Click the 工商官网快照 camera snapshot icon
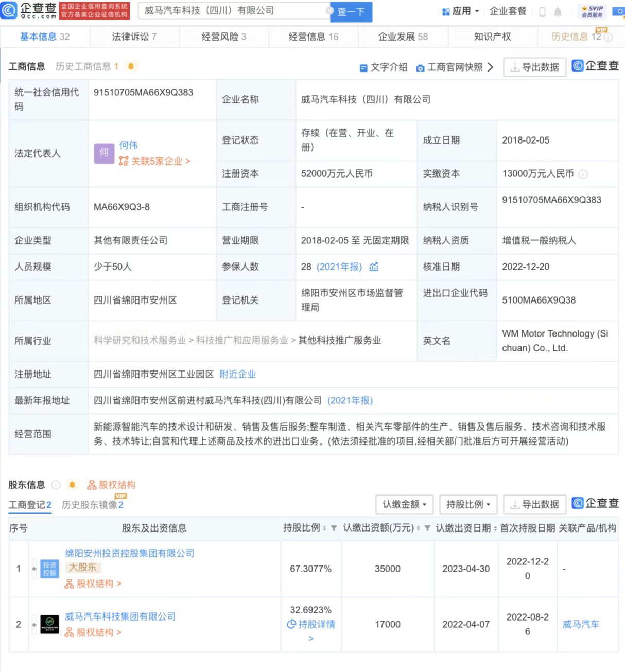 (x=421, y=67)
